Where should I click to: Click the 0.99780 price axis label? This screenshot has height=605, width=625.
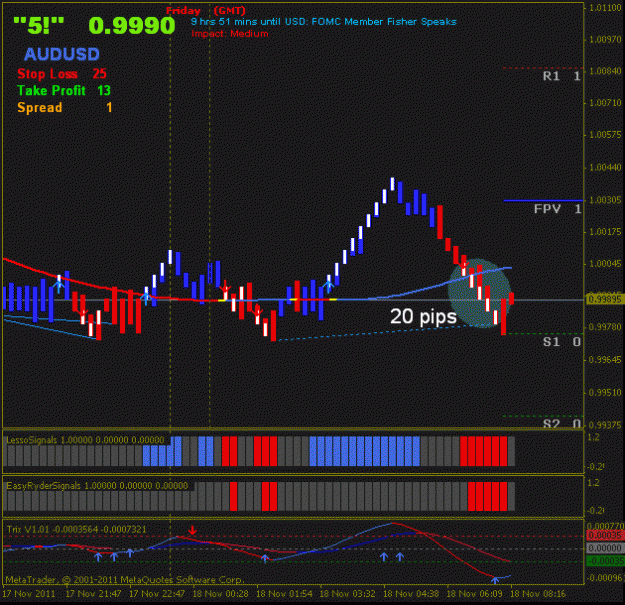tap(605, 327)
